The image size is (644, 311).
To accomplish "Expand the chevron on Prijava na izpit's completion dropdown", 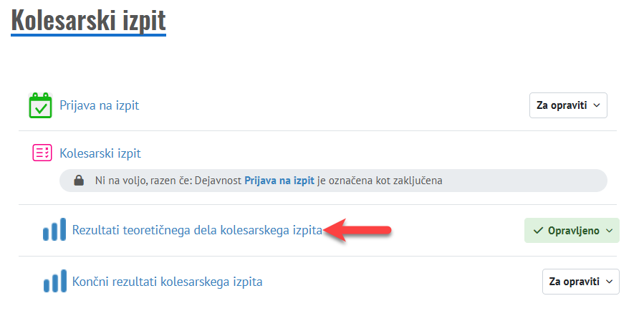I will [x=597, y=105].
